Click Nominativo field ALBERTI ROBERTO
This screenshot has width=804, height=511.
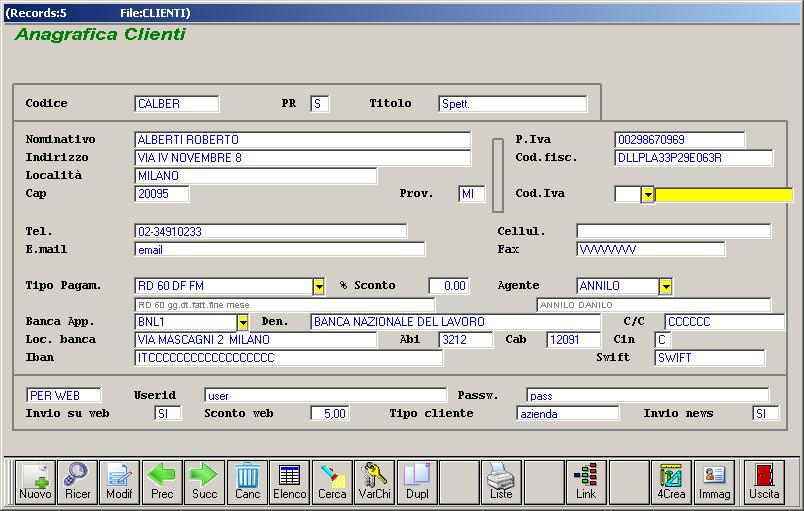coord(303,139)
